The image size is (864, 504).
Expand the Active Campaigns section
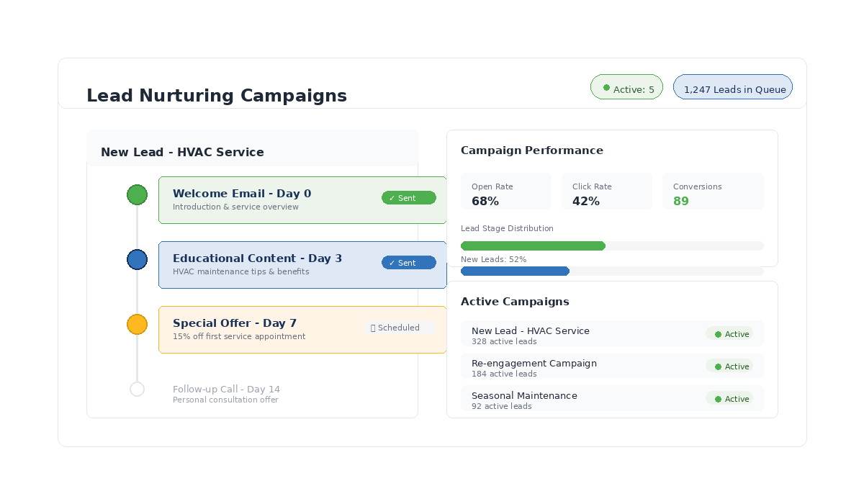(x=515, y=301)
